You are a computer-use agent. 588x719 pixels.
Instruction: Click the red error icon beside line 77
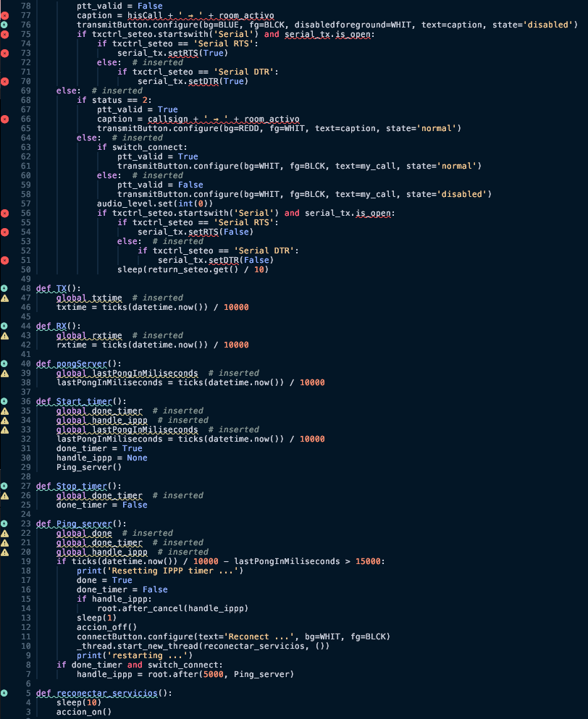pyautogui.click(x=4, y=16)
